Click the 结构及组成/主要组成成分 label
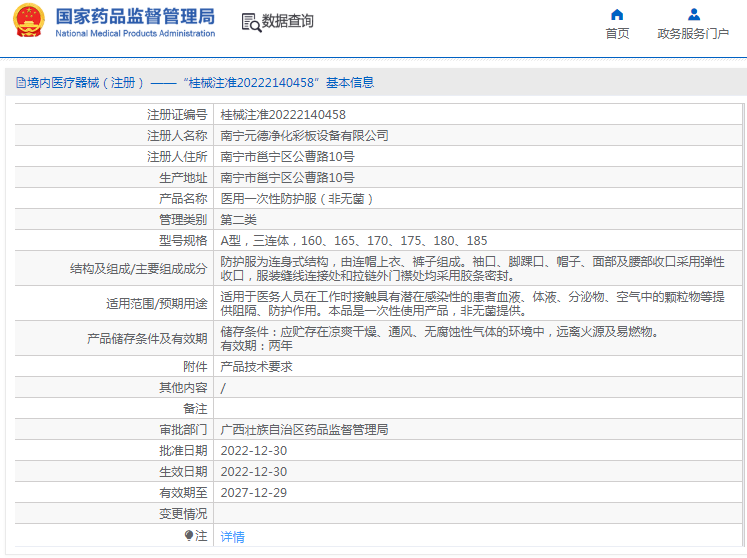The image size is (747, 558). [139, 269]
